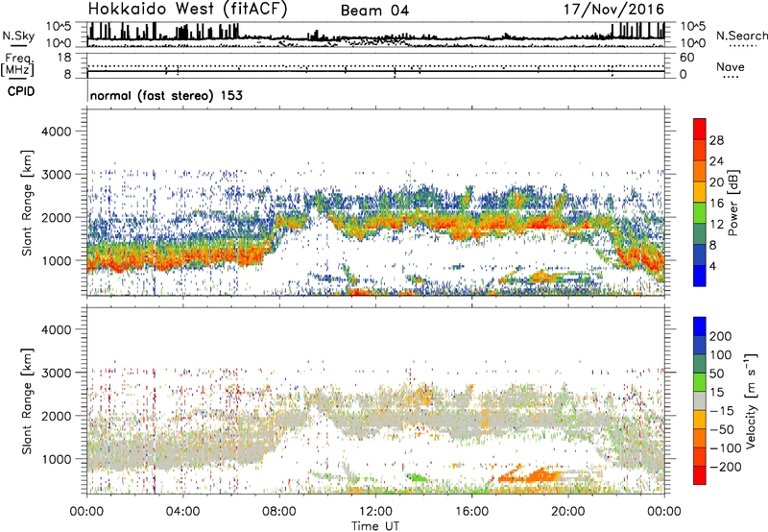The width and height of the screenshot is (768, 532).
Task: Click the first 00:00 label starting the time axis
Action: pos(86,512)
